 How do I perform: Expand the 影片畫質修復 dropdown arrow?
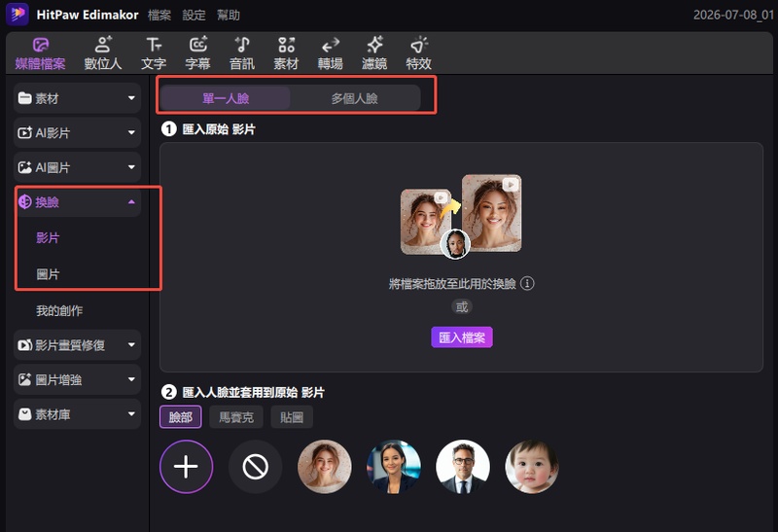[x=131, y=345]
